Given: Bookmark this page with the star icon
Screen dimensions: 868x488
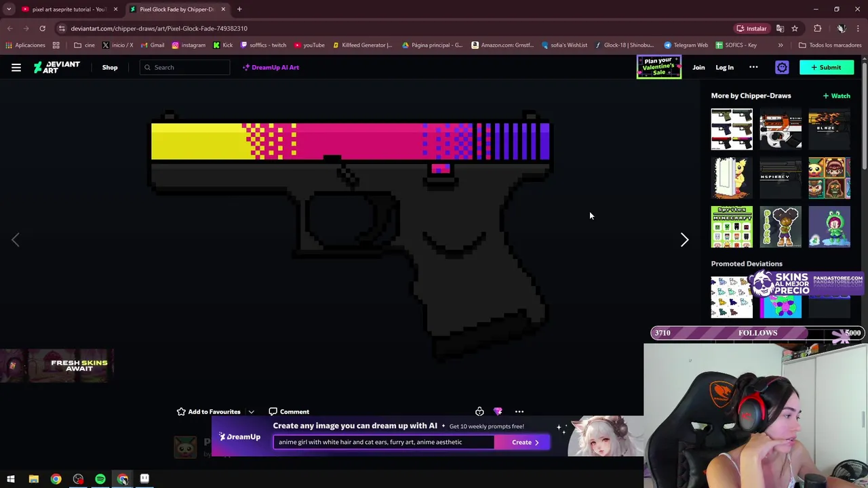Looking at the screenshot, I should coord(795,28).
